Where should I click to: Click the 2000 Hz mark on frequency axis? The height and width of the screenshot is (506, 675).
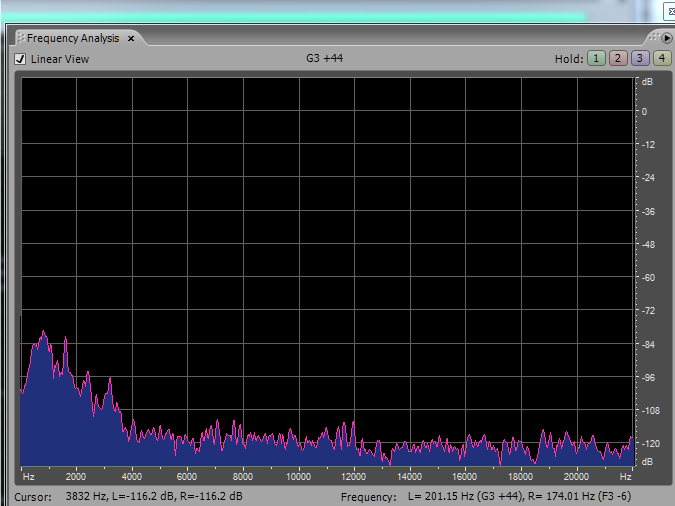click(76, 476)
